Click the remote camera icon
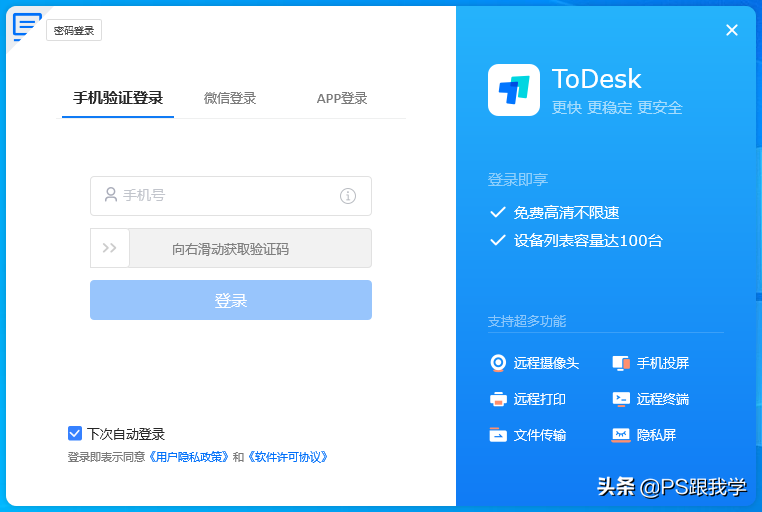Screen dimensions: 762x512 point(498,363)
